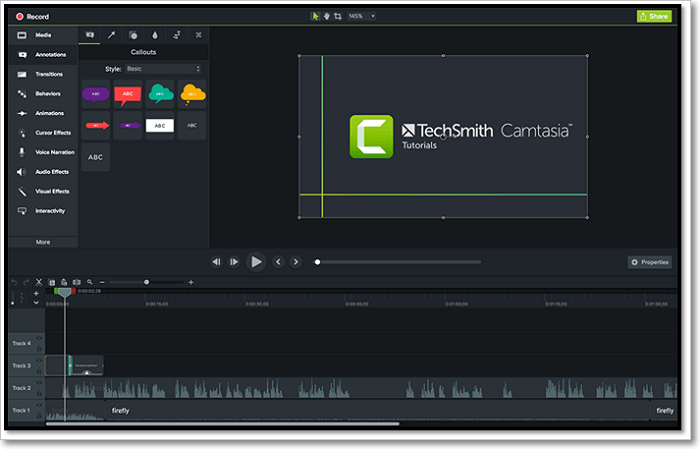Image resolution: width=700 pixels, height=449 pixels.
Task: Click the preview playback scrubber bar
Action: 399,262
